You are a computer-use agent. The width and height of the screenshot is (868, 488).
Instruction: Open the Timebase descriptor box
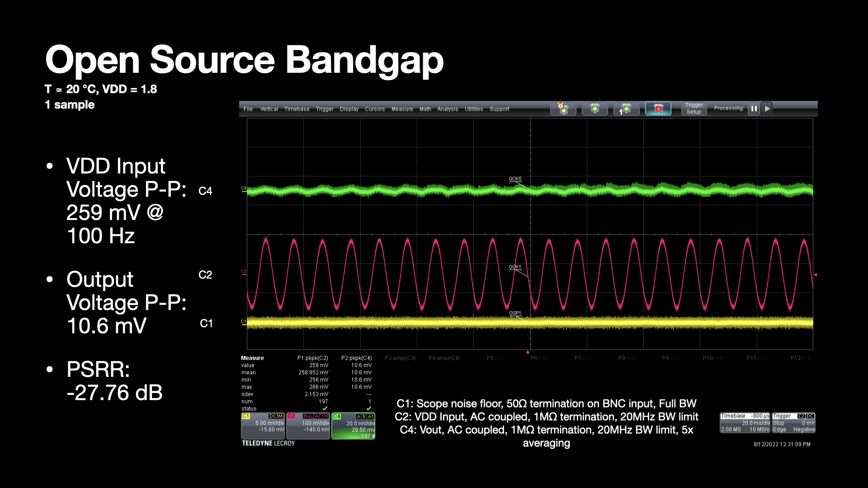(745, 423)
